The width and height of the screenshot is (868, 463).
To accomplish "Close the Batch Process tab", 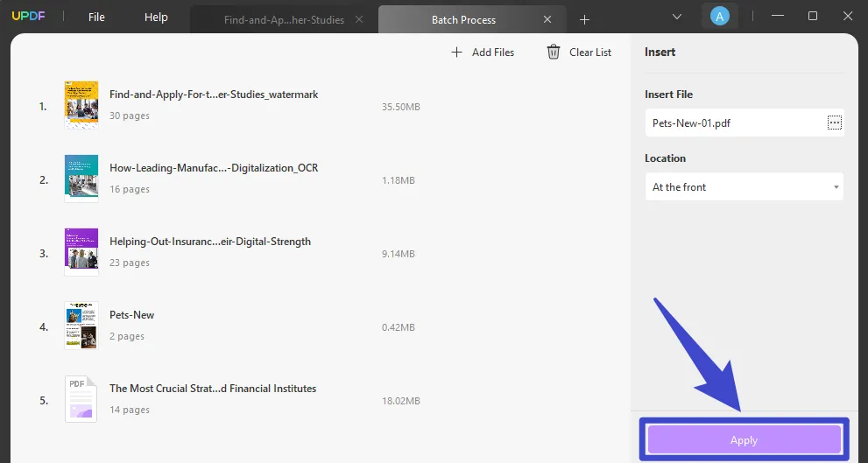I will (x=548, y=19).
